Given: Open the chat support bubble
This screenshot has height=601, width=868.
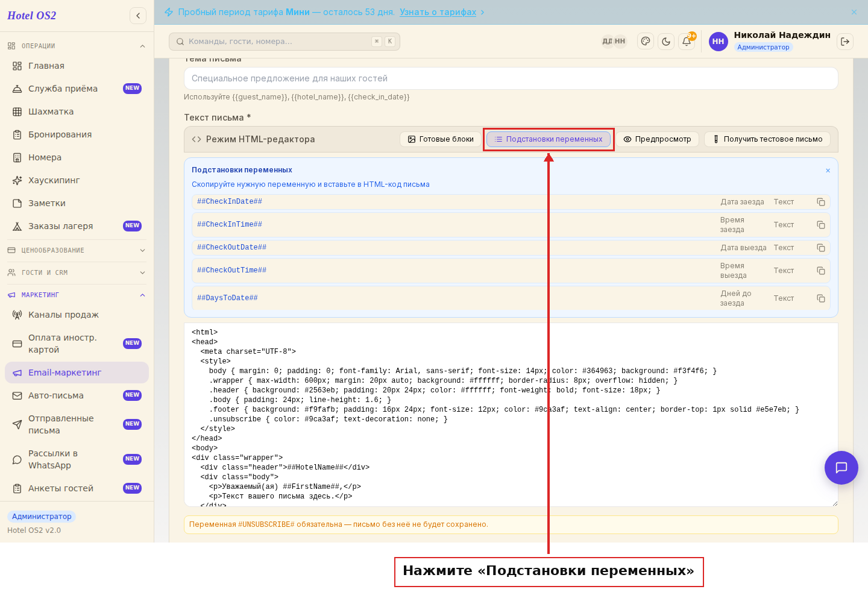Looking at the screenshot, I should coord(841,468).
